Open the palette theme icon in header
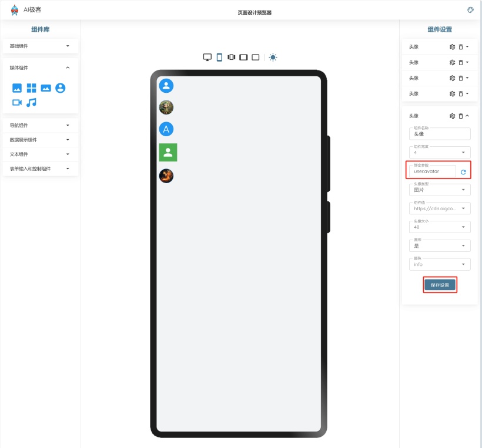 coord(470,10)
